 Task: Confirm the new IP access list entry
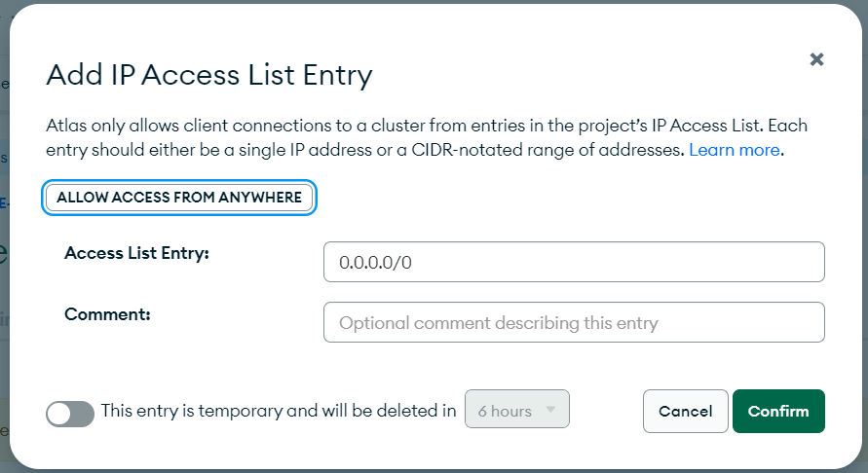(x=778, y=411)
